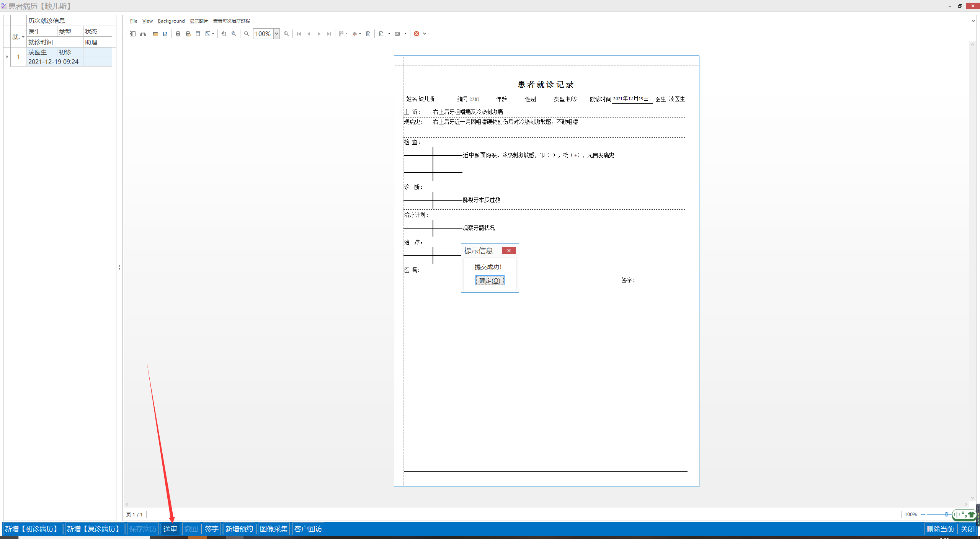Go to the next page
Screen dimensions: 980x539
pos(319,34)
